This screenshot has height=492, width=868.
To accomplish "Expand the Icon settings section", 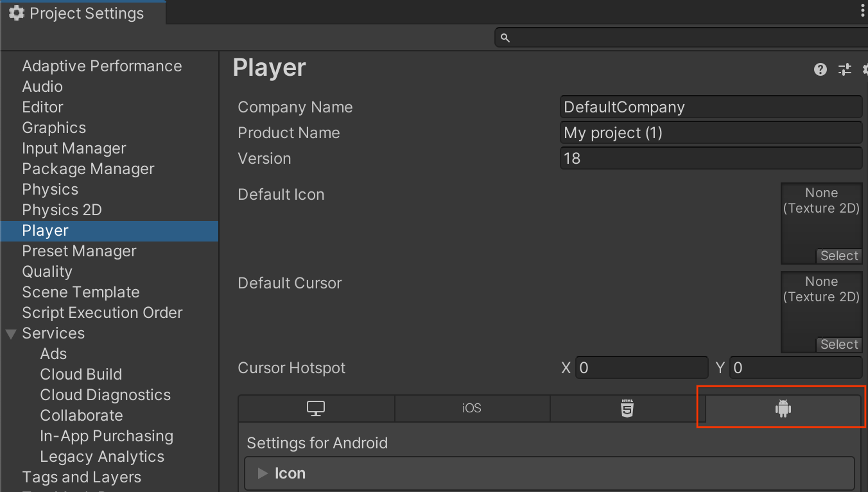I will (263, 473).
